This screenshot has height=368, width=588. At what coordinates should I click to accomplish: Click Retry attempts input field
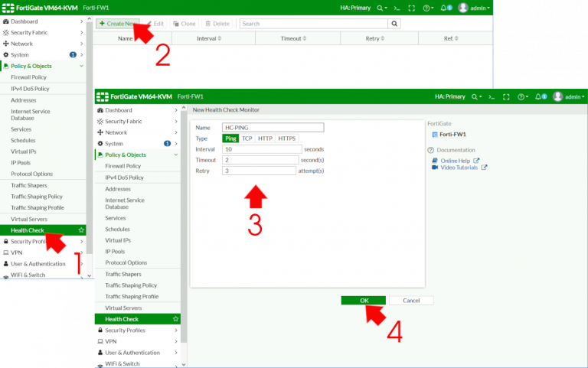259,171
